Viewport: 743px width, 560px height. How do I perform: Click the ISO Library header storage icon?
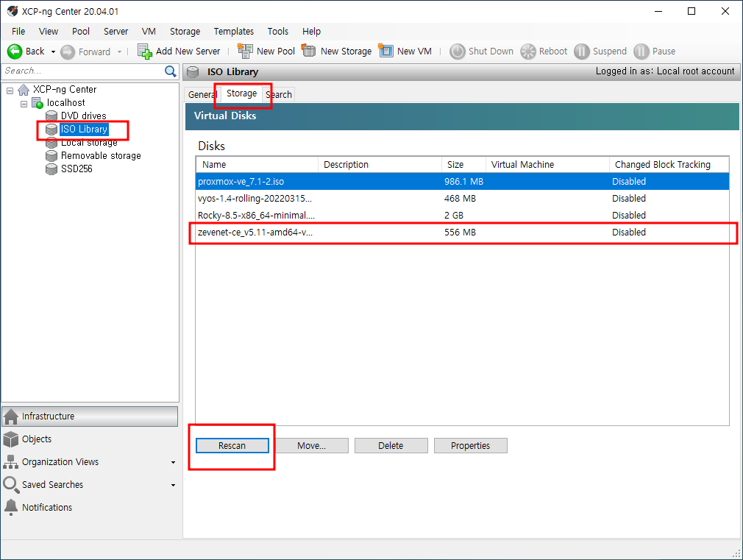(193, 72)
